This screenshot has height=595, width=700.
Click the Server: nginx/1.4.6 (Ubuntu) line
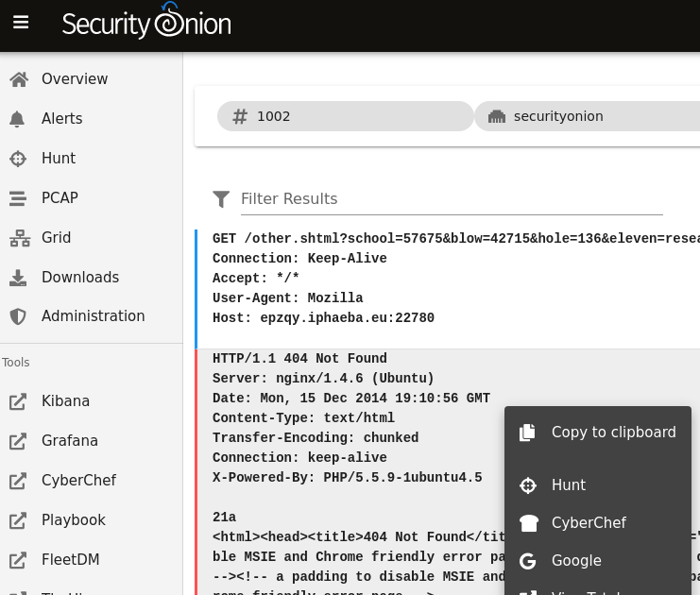point(323,379)
